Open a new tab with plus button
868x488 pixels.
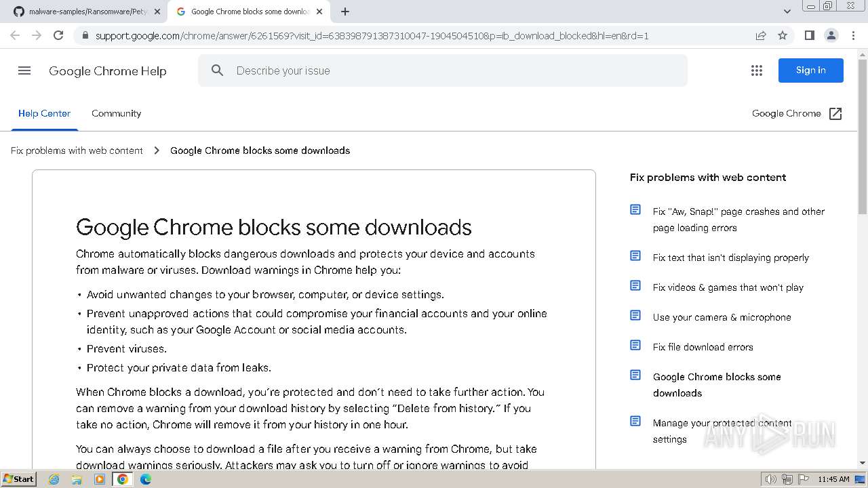pyautogui.click(x=345, y=12)
